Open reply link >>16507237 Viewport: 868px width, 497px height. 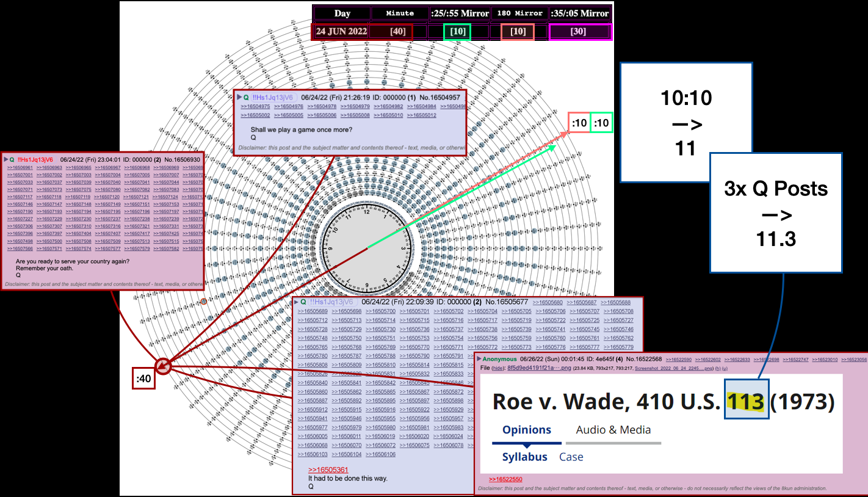point(108,219)
